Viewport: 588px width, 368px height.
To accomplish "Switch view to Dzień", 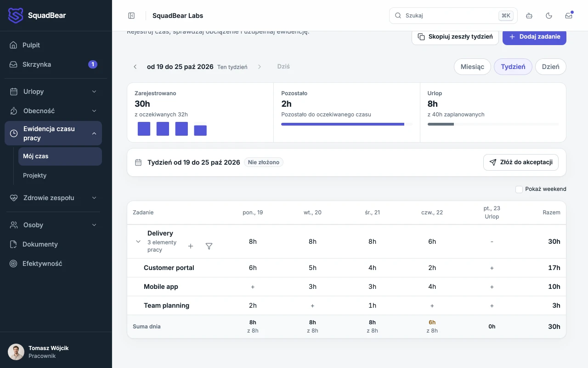I will pos(551,67).
